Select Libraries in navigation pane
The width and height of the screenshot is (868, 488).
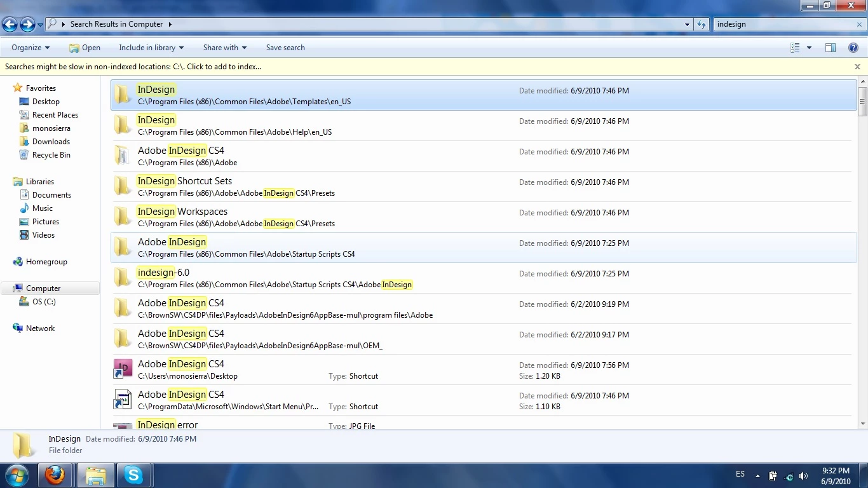click(40, 182)
